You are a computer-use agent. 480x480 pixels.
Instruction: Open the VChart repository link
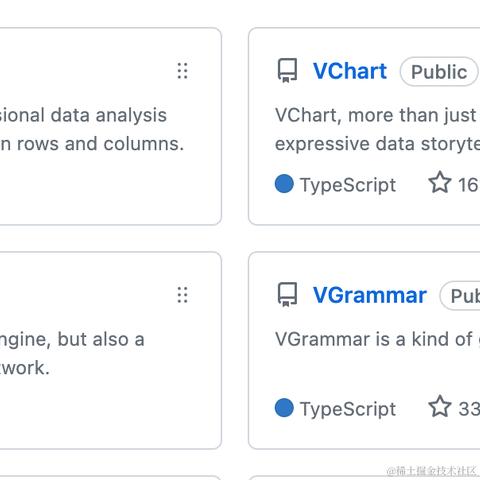point(350,71)
